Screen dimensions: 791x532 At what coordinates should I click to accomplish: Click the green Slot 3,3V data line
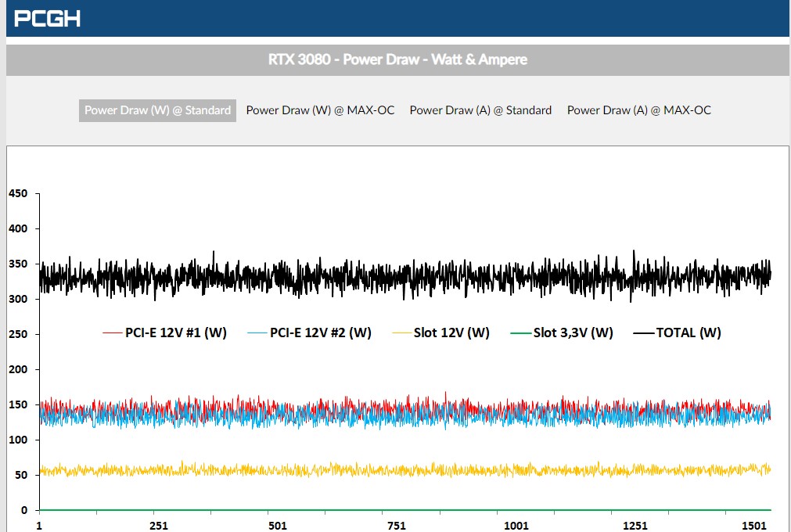(404, 510)
